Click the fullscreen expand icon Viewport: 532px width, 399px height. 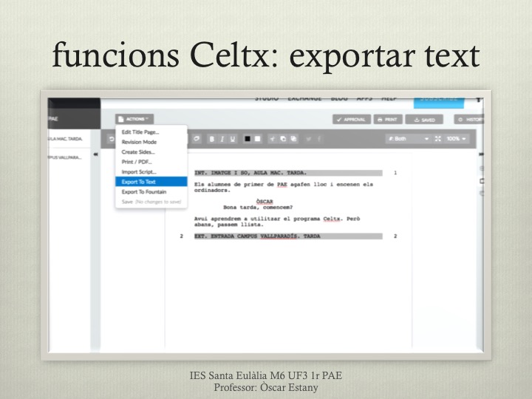pos(439,138)
